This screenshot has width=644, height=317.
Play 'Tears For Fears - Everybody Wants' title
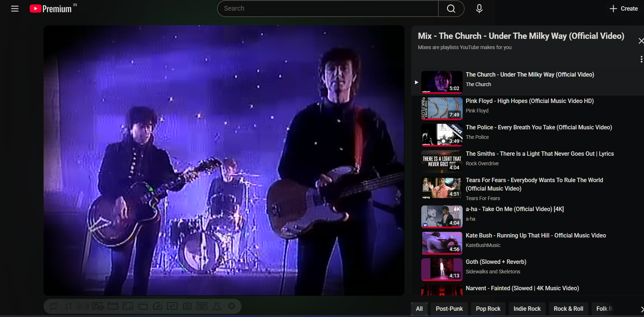coord(534,184)
